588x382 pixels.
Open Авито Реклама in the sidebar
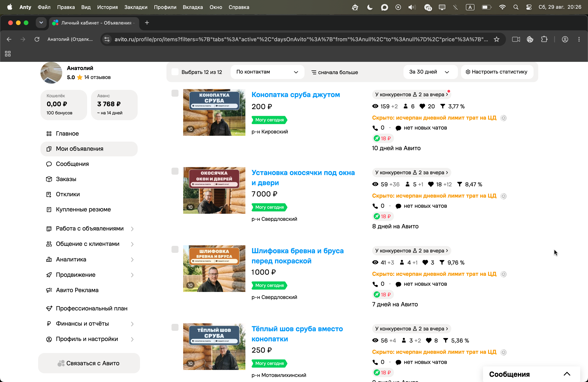coord(89,290)
